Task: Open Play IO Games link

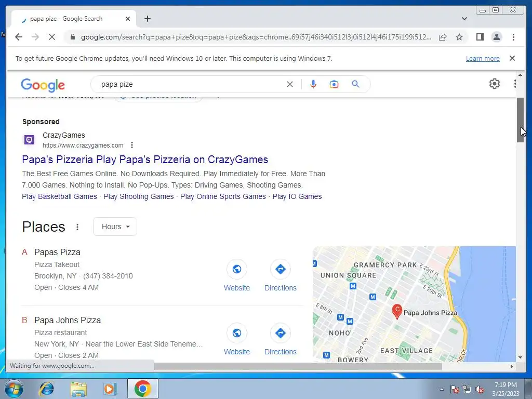Action: pos(297,196)
